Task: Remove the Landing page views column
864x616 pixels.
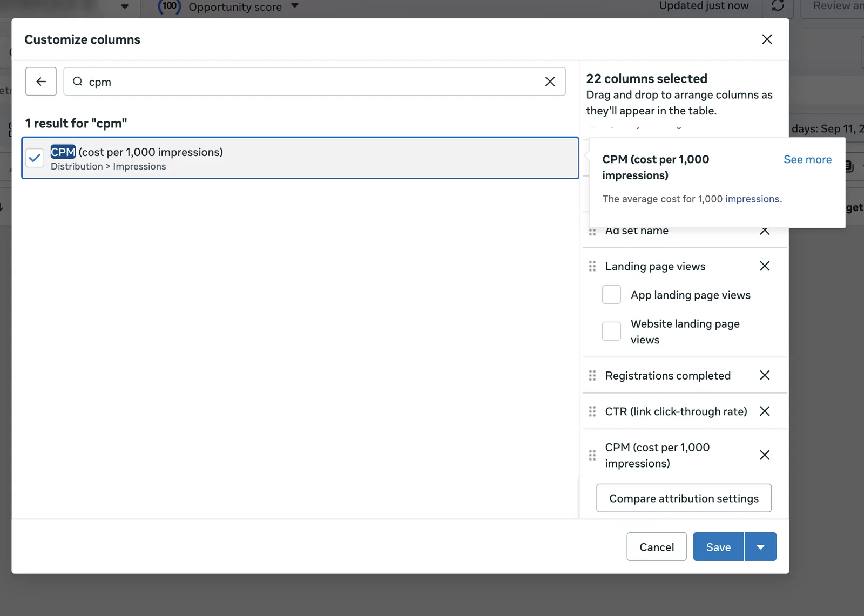Action: [x=765, y=266]
